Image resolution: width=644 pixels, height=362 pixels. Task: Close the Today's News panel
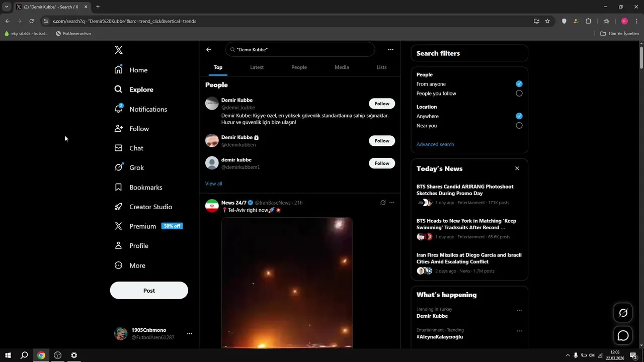pyautogui.click(x=517, y=168)
